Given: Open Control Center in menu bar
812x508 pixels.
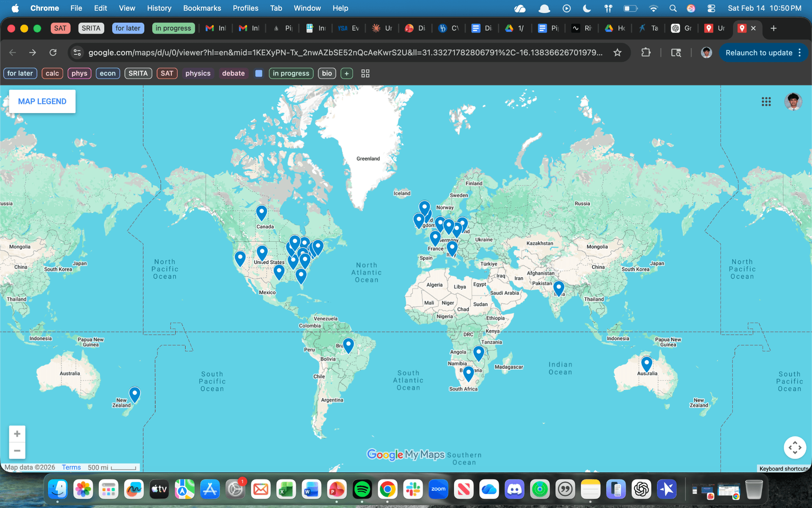Looking at the screenshot, I should click(711, 8).
